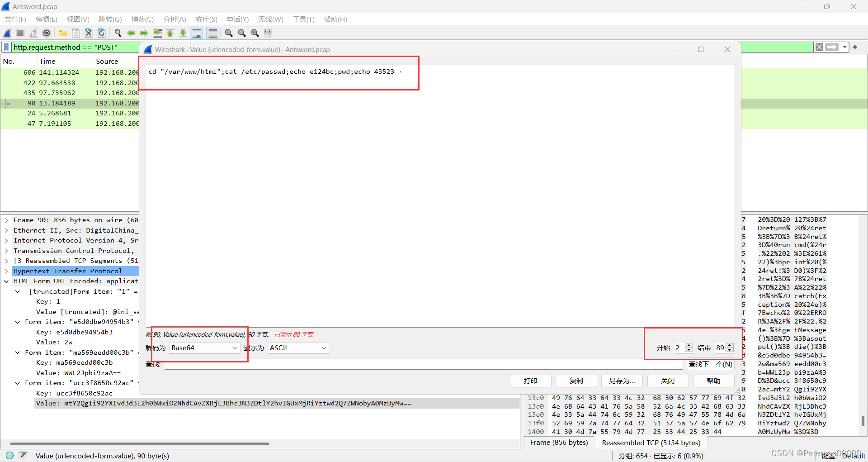
Task: Toggle auto-scroll during live capture
Action: [x=197, y=33]
